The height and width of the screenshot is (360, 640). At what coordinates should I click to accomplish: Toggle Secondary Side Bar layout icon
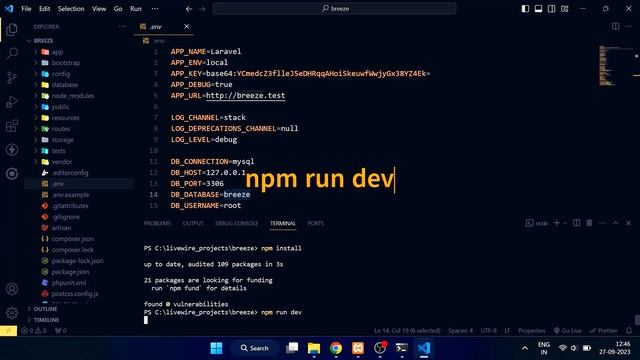click(x=551, y=9)
